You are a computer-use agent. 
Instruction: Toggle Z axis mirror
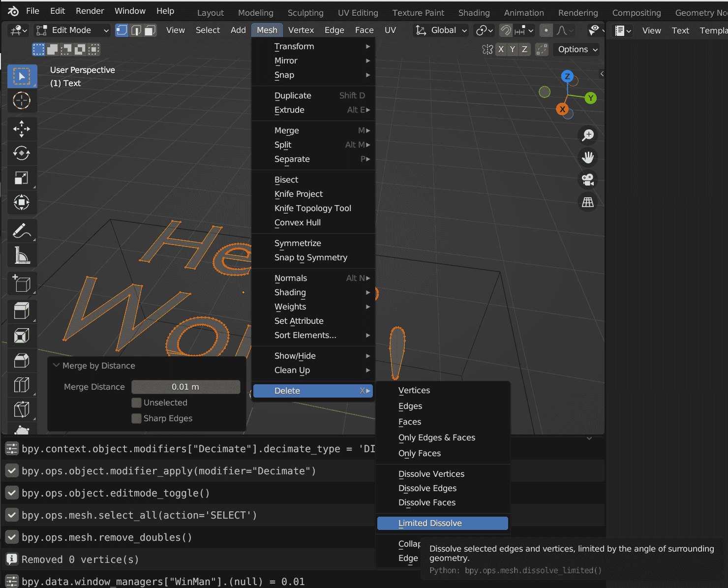(524, 49)
